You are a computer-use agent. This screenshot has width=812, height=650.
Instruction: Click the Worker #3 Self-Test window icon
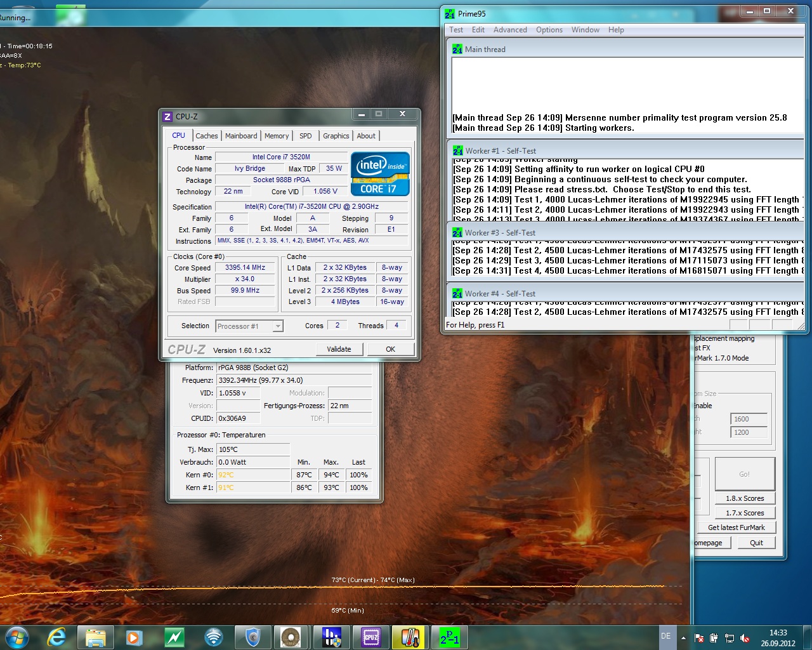click(457, 232)
